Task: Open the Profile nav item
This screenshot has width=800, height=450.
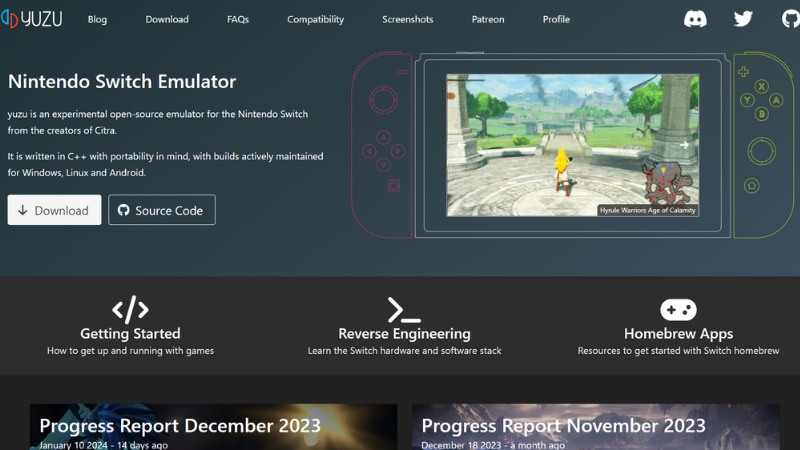Action: pos(556,19)
